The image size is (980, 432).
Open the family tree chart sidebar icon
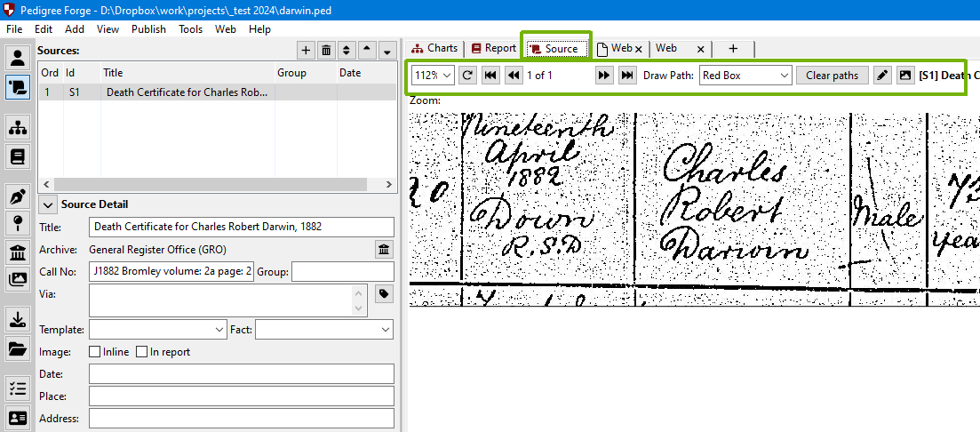[17, 128]
